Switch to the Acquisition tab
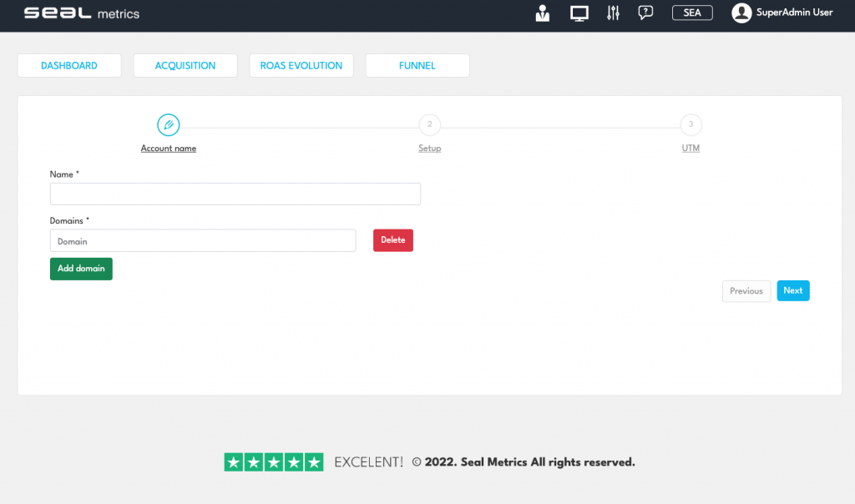This screenshot has height=504, width=855. 185,66
